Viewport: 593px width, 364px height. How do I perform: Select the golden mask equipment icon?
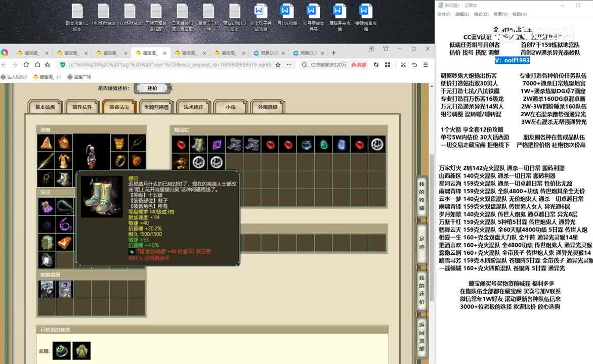[x=119, y=143]
